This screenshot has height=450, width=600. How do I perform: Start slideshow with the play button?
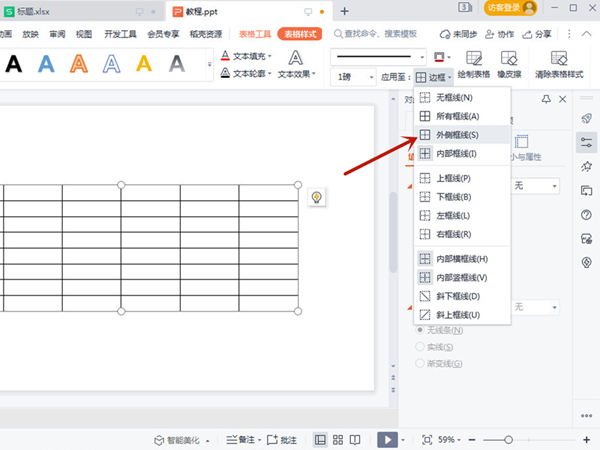pos(386,439)
